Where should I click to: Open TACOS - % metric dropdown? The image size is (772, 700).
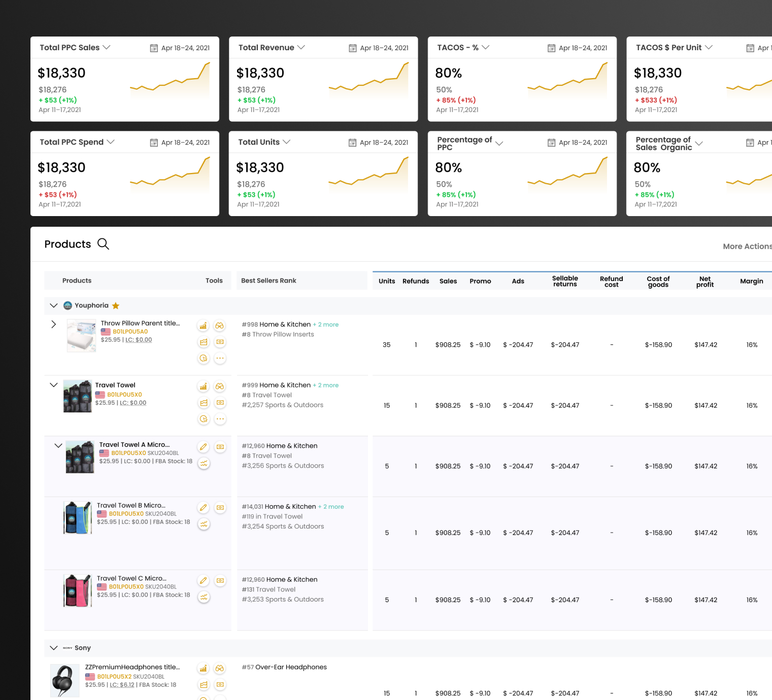pos(486,47)
